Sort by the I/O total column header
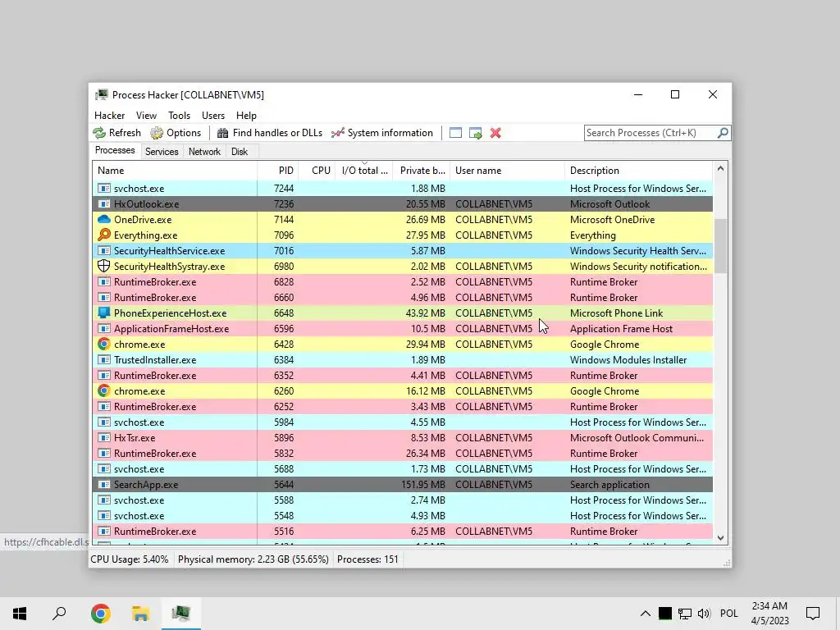The image size is (840, 630). 364,171
